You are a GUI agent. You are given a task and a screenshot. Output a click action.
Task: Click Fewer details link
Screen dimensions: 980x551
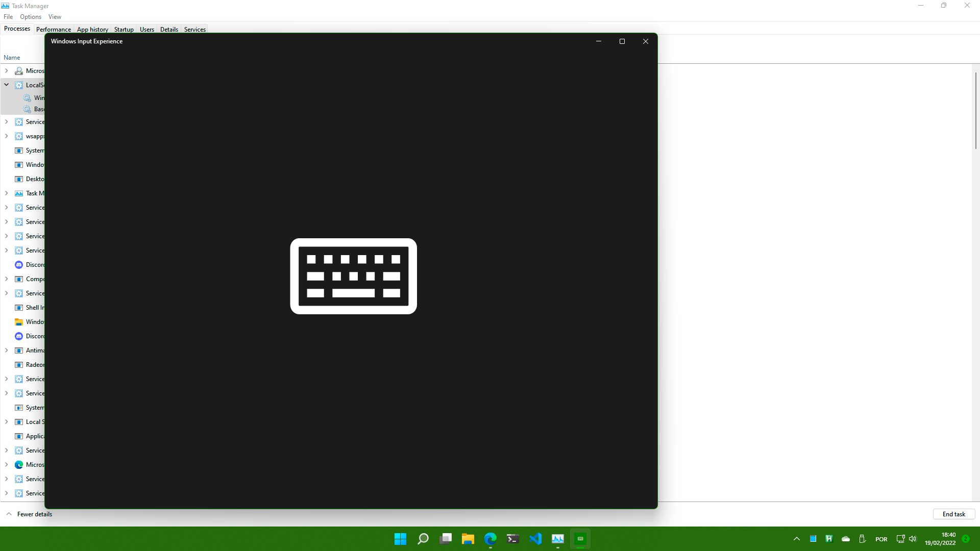[x=35, y=514]
